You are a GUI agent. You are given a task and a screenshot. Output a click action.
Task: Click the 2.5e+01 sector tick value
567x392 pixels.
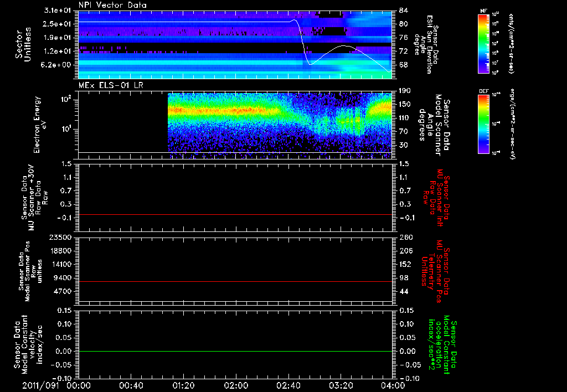(58, 24)
